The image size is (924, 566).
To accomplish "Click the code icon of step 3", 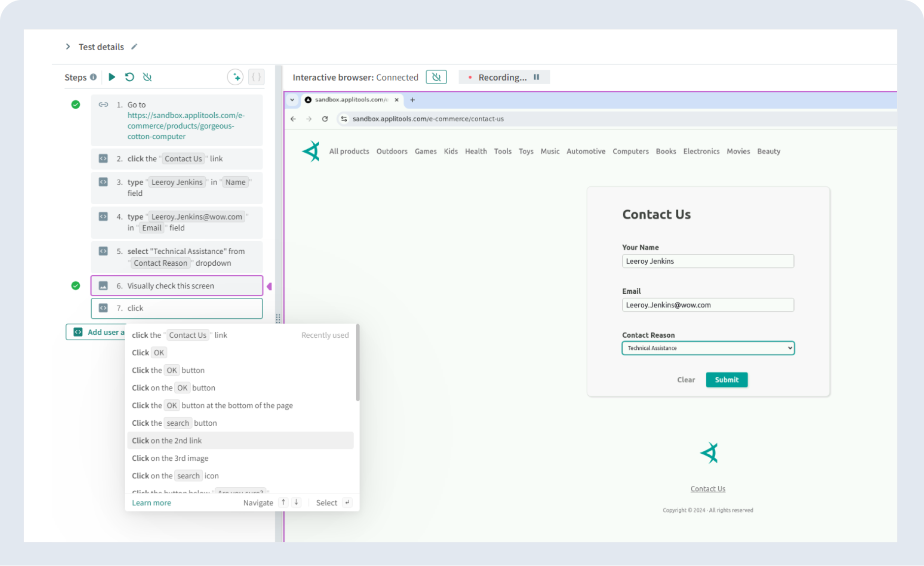I will [x=103, y=182].
